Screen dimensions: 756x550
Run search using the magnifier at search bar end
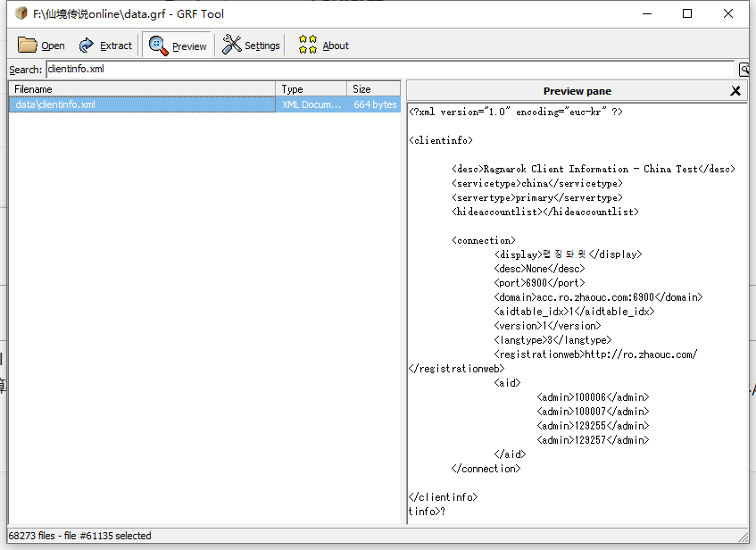[744, 69]
